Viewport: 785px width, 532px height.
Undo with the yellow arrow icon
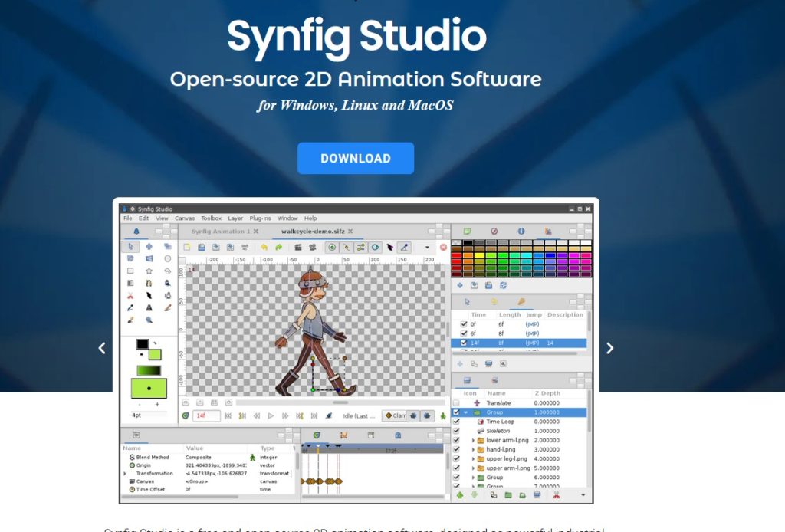coord(264,248)
